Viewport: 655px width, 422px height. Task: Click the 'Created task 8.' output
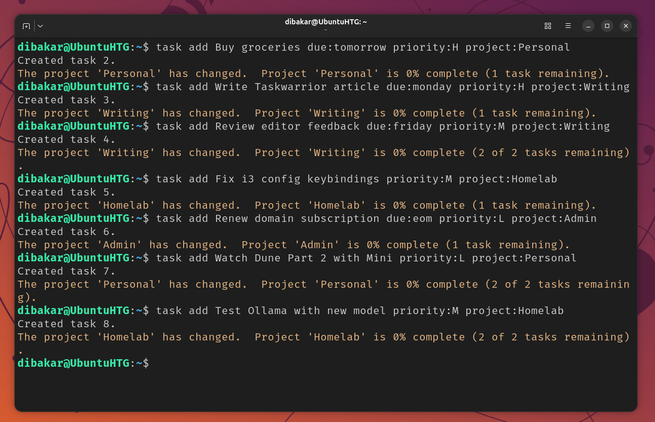(66, 324)
